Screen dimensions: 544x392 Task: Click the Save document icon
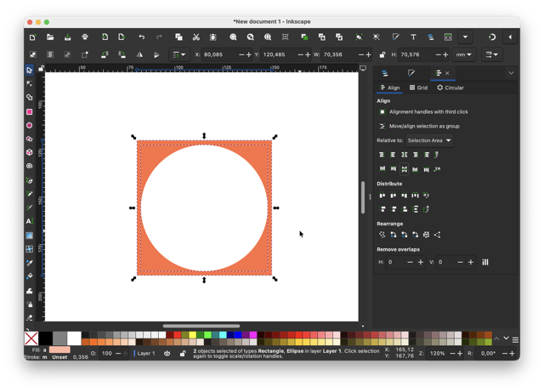pyautogui.click(x=67, y=37)
